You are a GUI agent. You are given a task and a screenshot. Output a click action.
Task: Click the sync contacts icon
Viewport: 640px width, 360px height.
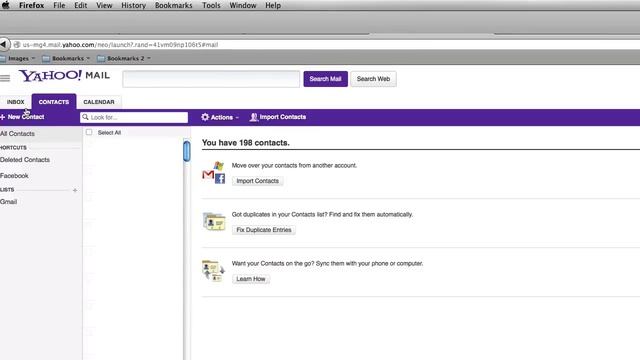click(213, 271)
